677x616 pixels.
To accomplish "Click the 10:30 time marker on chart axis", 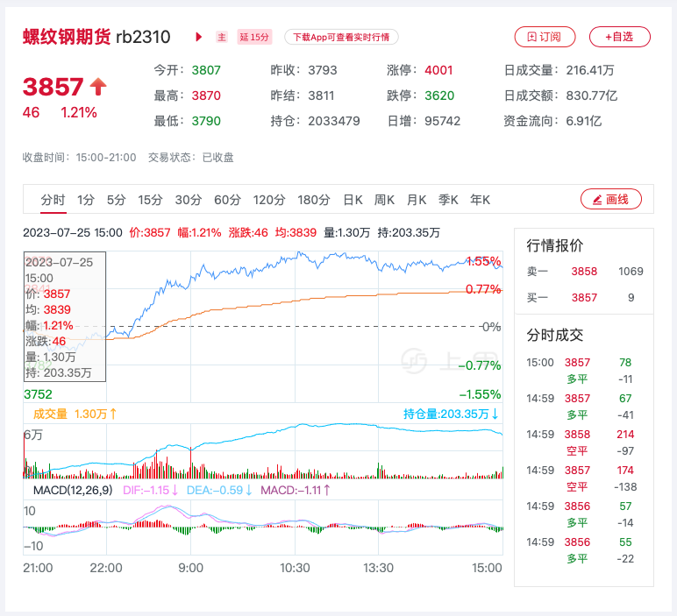I will (295, 568).
